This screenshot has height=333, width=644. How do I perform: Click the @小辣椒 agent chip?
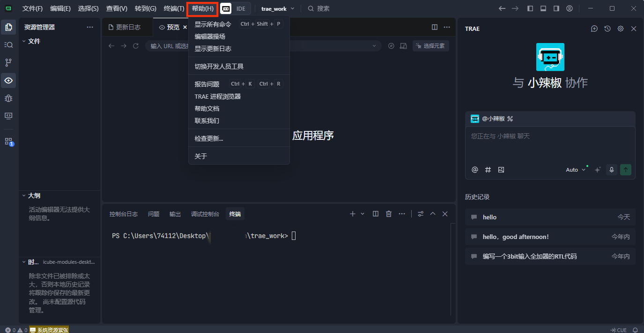click(488, 119)
